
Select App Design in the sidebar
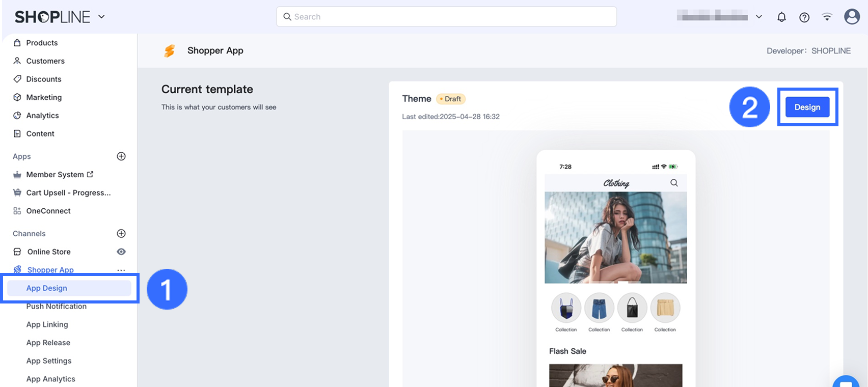(47, 288)
